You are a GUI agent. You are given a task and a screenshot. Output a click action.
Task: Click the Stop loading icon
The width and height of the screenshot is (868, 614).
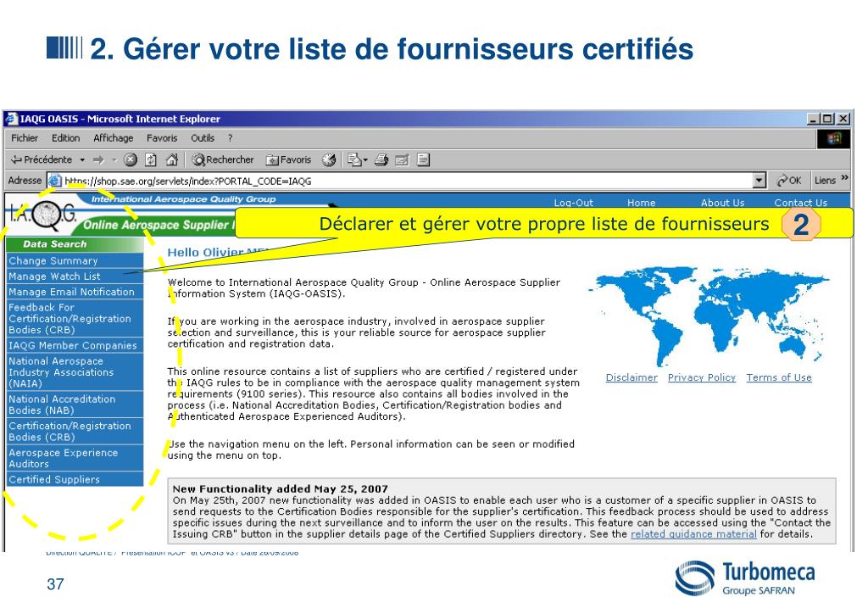click(x=130, y=160)
